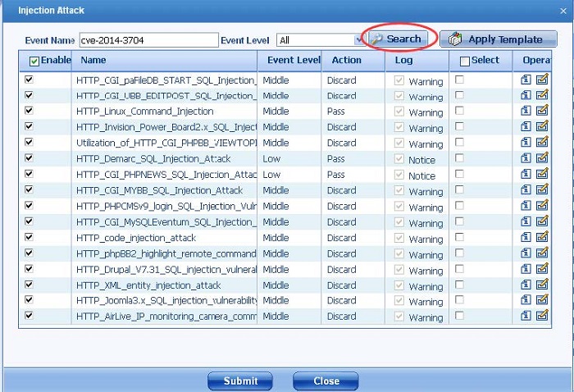Click Warning log value of HTTP_Drupal_V7.31 row

pos(426,271)
